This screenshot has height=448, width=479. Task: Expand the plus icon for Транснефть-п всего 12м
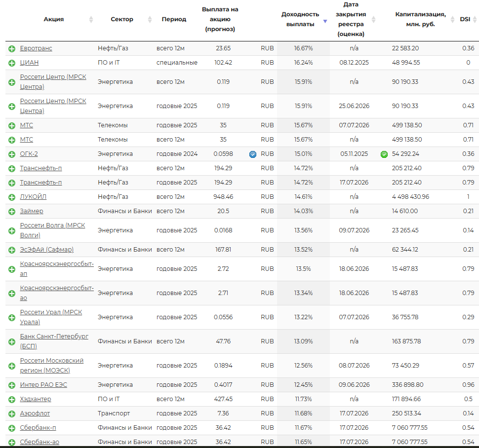coord(12,169)
